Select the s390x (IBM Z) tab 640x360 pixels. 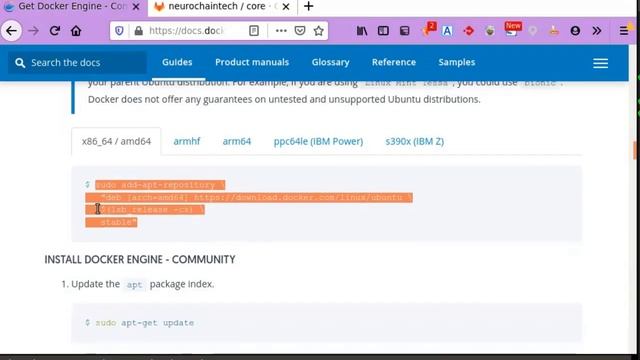pyautogui.click(x=415, y=141)
